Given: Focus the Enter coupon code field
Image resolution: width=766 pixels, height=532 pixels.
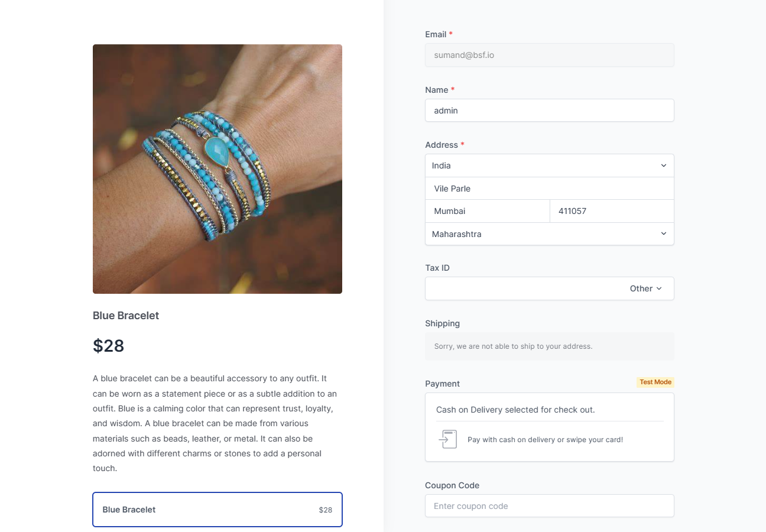Looking at the screenshot, I should click(x=549, y=506).
